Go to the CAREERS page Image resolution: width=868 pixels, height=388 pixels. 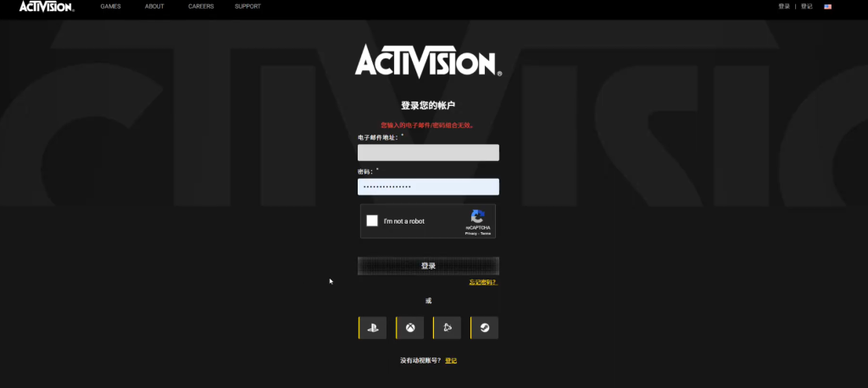tap(200, 7)
